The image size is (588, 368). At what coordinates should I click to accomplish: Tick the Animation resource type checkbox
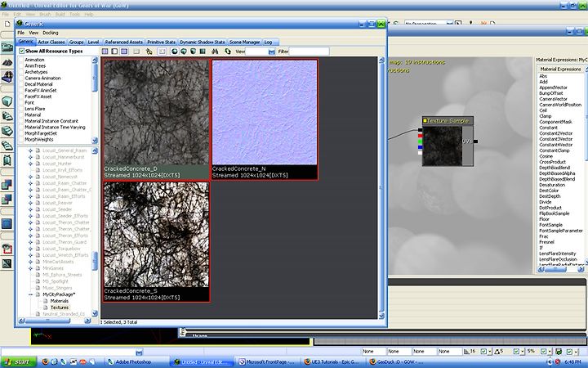pyautogui.click(x=21, y=60)
